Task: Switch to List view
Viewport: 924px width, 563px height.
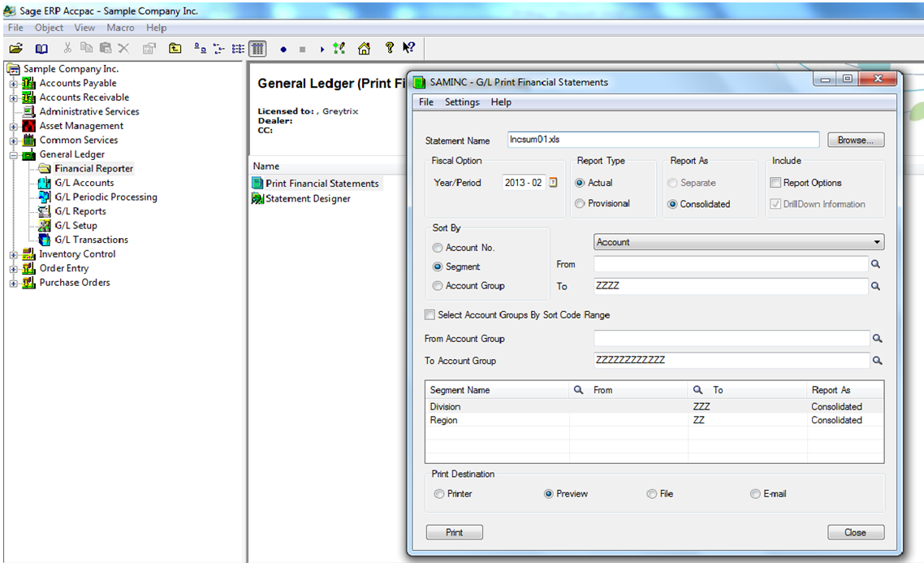Action: click(238, 49)
